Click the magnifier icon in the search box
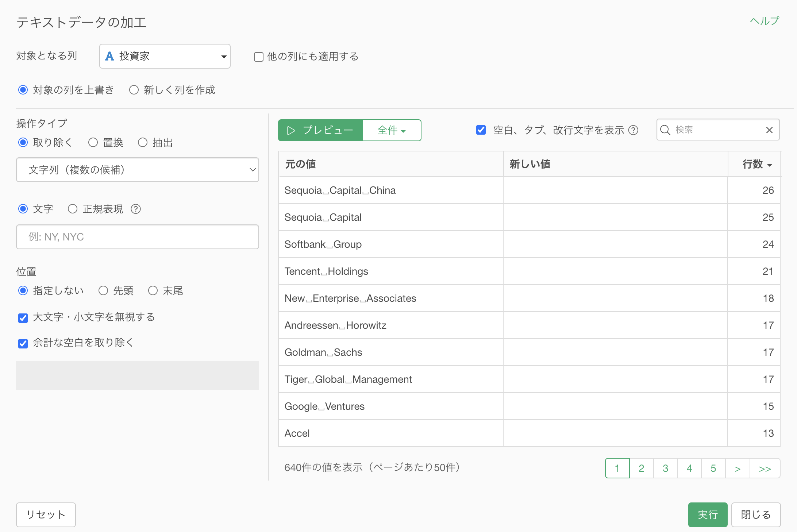The height and width of the screenshot is (532, 797). pos(665,130)
